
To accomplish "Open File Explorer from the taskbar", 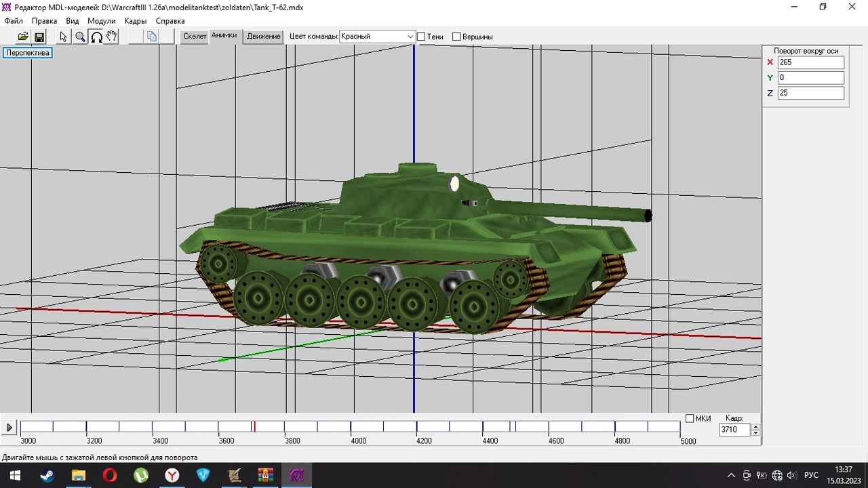I will pos(78,475).
